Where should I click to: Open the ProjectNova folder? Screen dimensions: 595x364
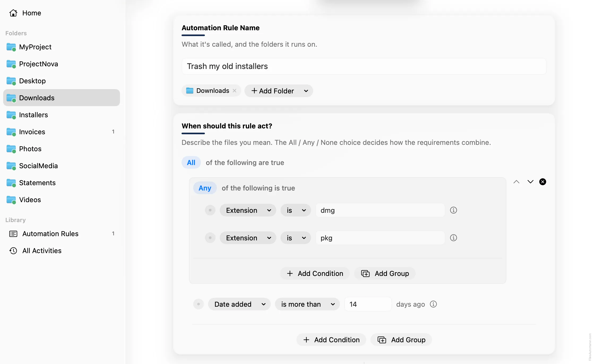[x=62, y=64]
